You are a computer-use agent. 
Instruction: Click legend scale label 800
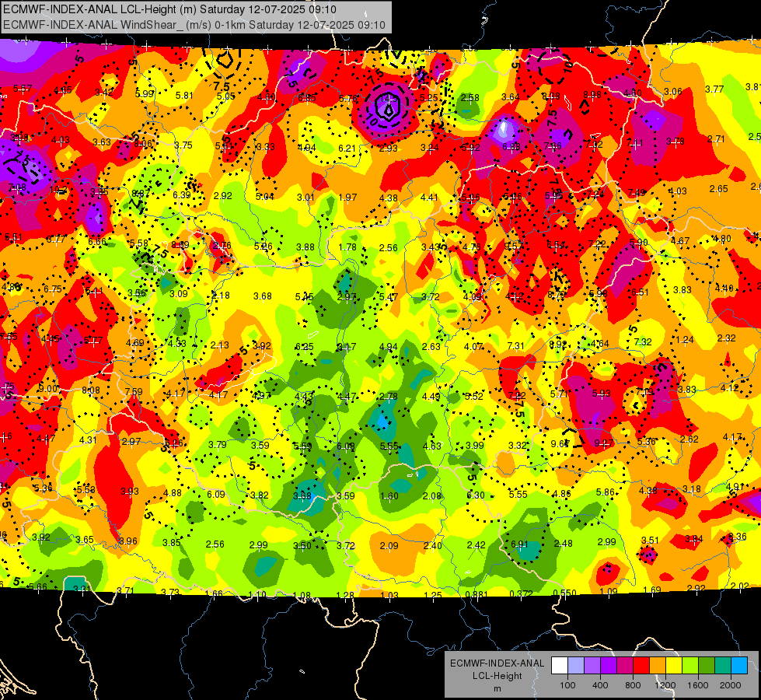(x=633, y=685)
